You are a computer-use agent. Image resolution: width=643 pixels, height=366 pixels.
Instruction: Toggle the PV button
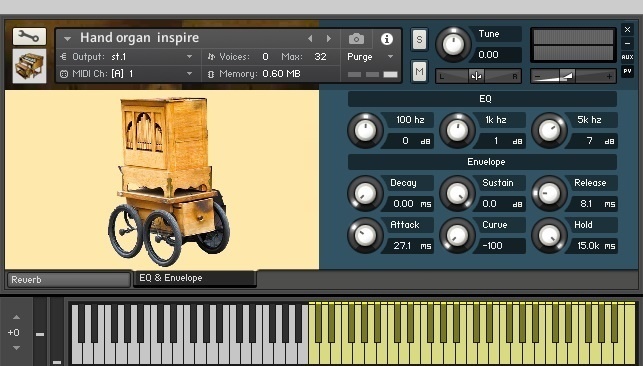tap(627, 71)
